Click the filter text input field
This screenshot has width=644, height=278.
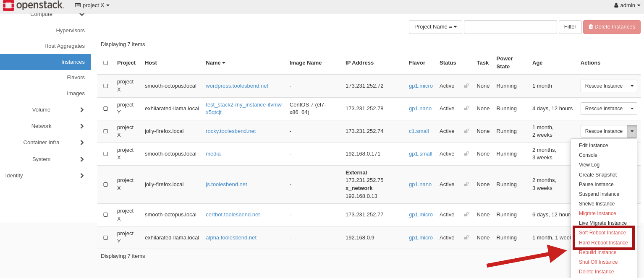pyautogui.click(x=510, y=27)
